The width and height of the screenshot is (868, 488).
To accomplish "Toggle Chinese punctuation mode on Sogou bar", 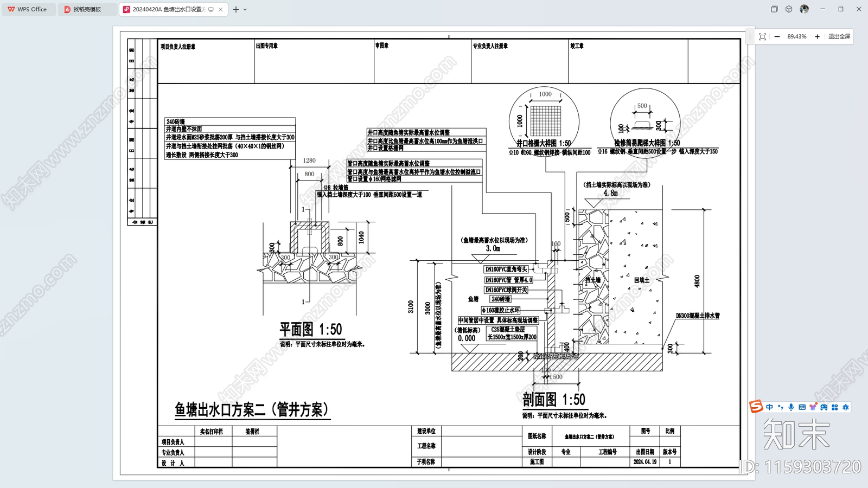I will 780,407.
